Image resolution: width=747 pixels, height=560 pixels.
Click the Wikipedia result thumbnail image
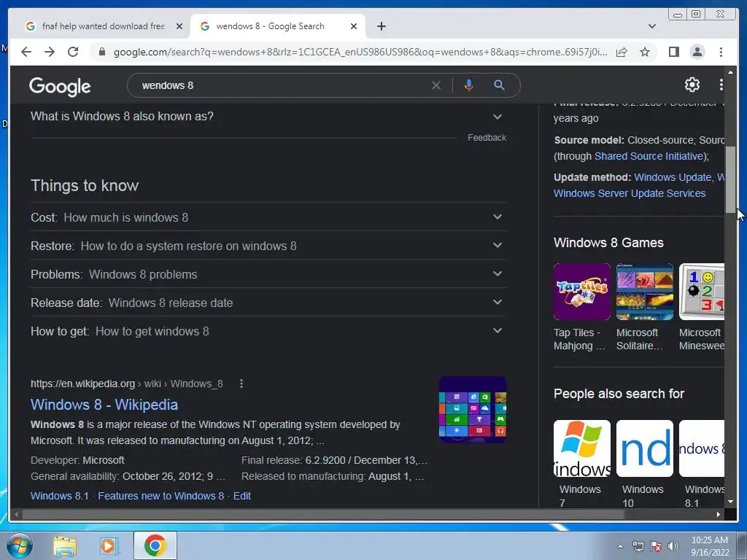472,410
